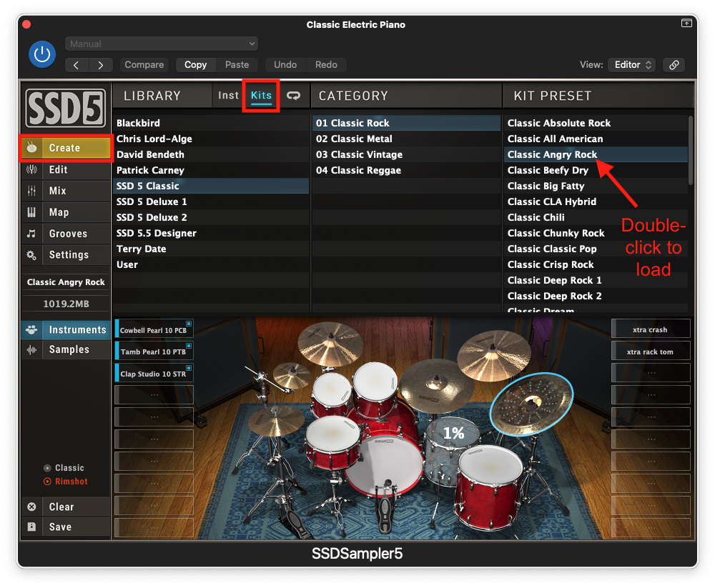The width and height of the screenshot is (715, 588).
Task: Open the Create page
Action: [66, 148]
